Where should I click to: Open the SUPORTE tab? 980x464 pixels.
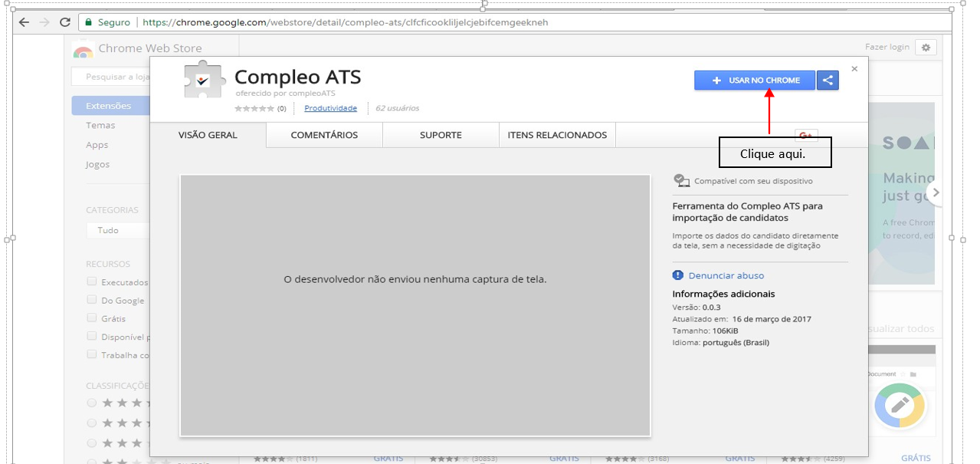(x=441, y=135)
